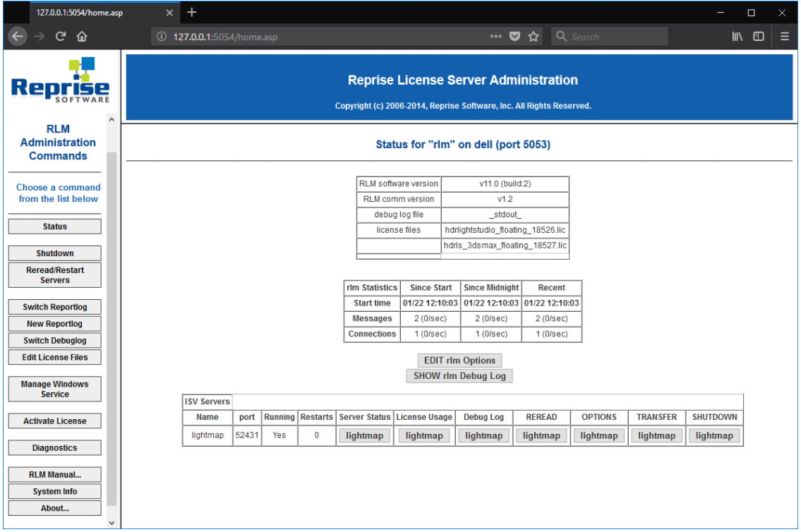Click Activate License

click(x=54, y=421)
